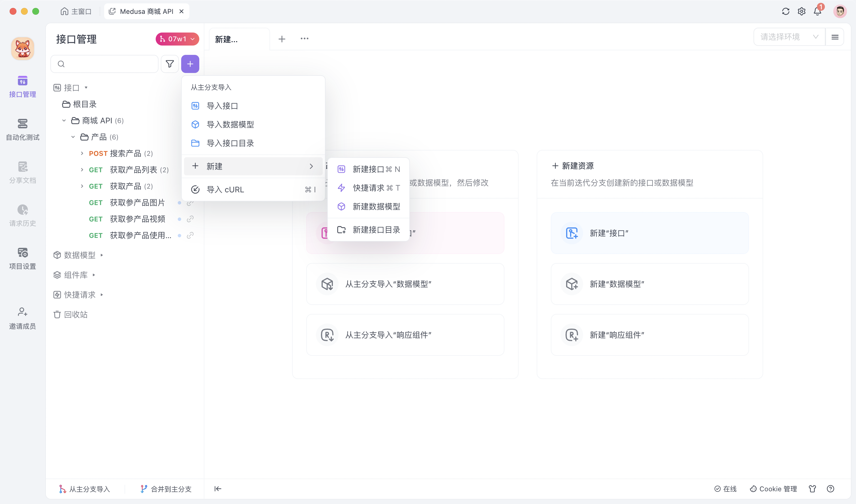Screen dimensions: 856x504
Task: Click the link icon next to 获取参产品视频
Action: tap(190, 219)
